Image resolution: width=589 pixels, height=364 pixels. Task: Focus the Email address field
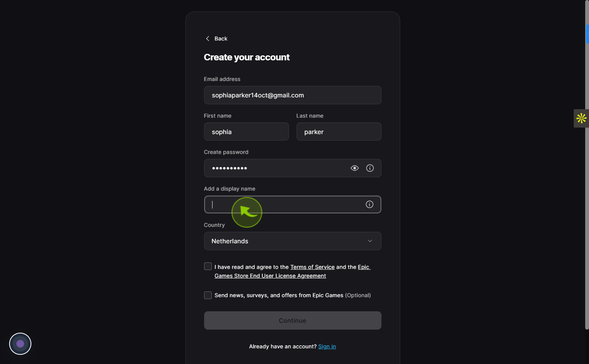(292, 95)
